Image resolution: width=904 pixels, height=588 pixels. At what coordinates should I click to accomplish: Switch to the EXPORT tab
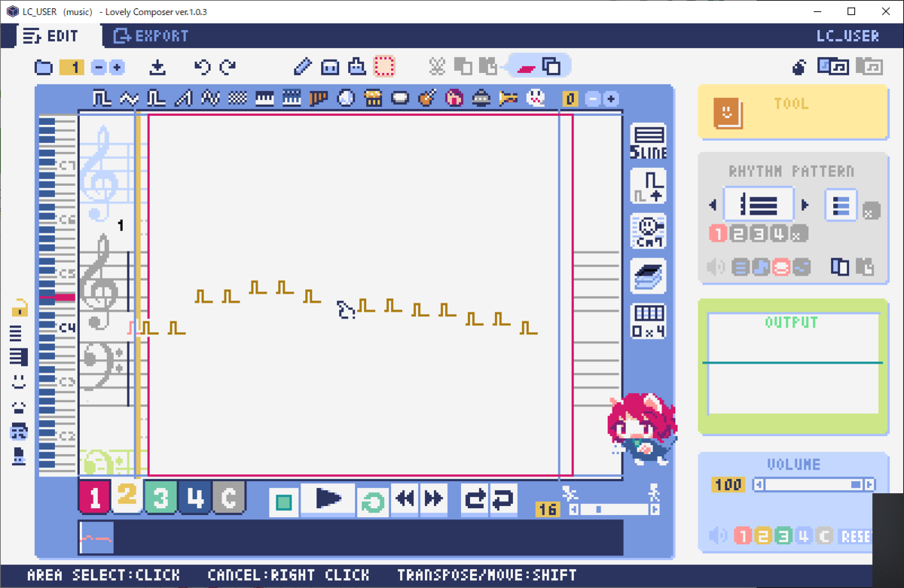[x=151, y=36]
